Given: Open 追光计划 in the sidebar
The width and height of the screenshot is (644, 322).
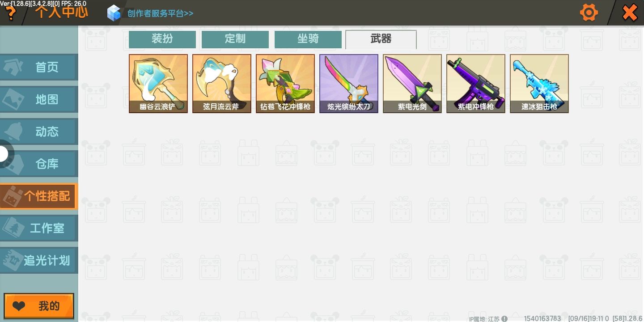Looking at the screenshot, I should 39,261.
